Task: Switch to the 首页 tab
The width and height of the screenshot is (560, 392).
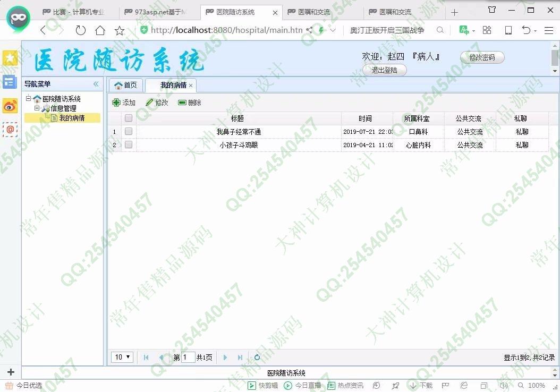Action: click(x=126, y=85)
